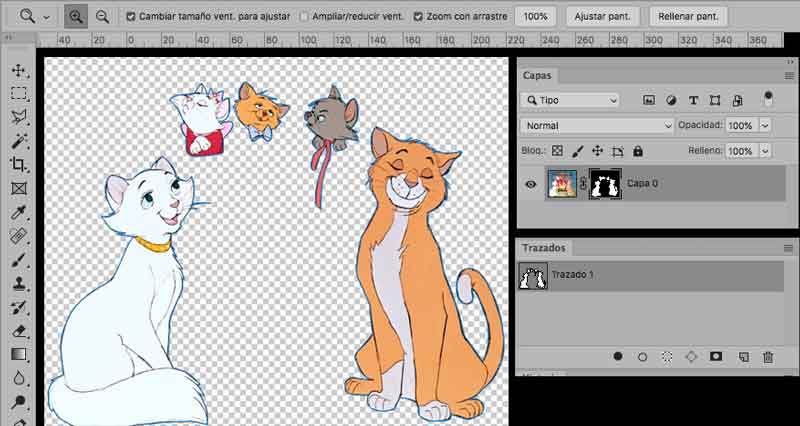The image size is (800, 426).
Task: Choose the Zoom In mode
Action: pos(76,16)
